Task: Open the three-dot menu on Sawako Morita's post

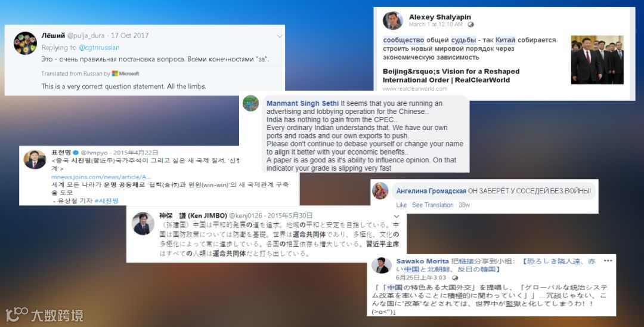Action: (x=608, y=261)
